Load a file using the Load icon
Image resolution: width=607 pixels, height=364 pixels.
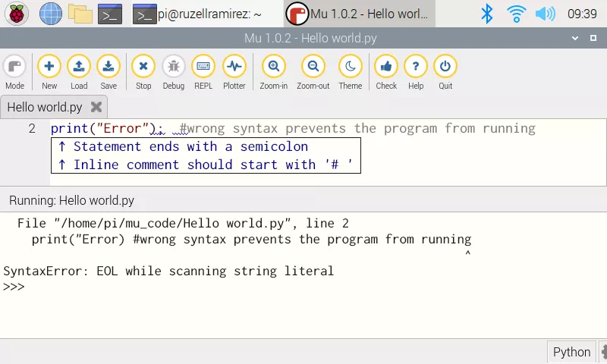(79, 72)
